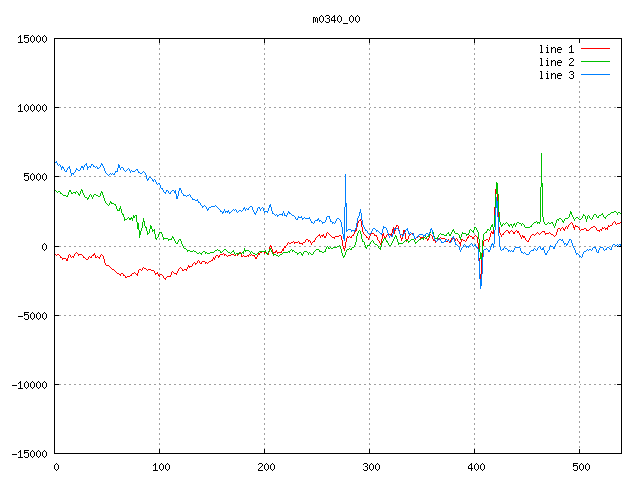Click the blue line's deepest dip near 400

tap(481, 287)
